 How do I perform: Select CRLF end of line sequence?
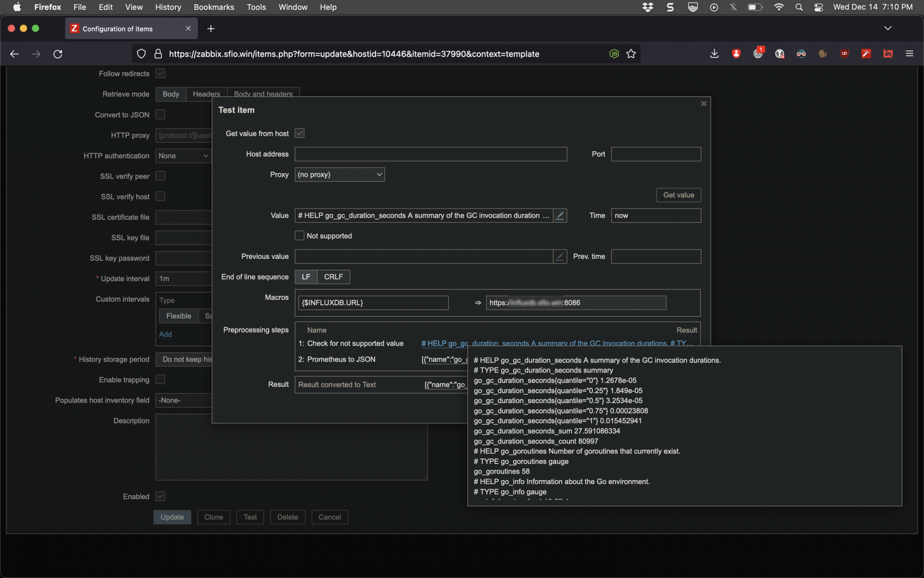click(x=333, y=277)
